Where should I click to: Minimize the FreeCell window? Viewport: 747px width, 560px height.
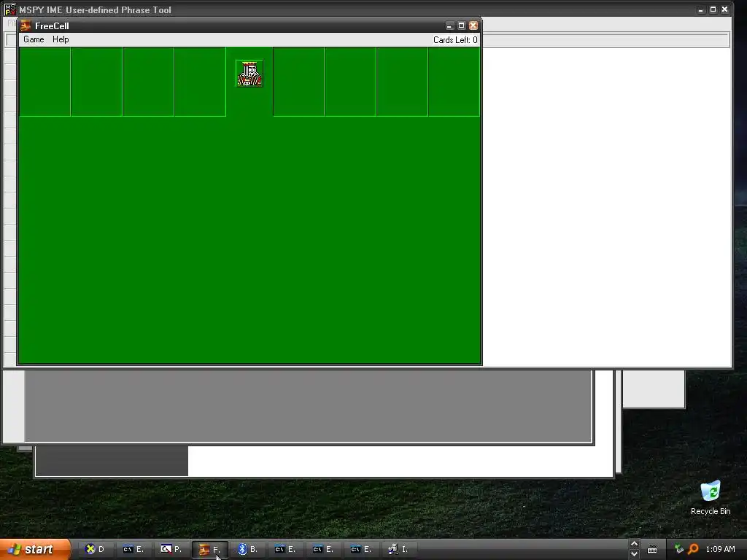(449, 26)
